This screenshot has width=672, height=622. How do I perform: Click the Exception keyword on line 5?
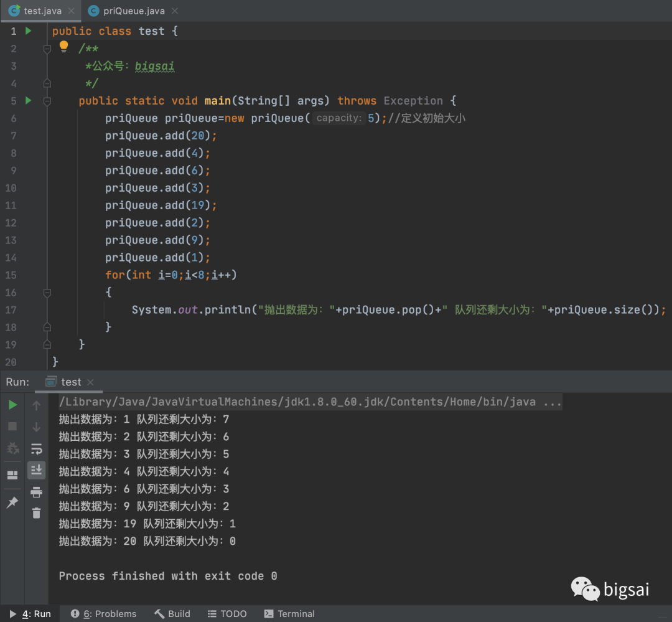pyautogui.click(x=413, y=101)
